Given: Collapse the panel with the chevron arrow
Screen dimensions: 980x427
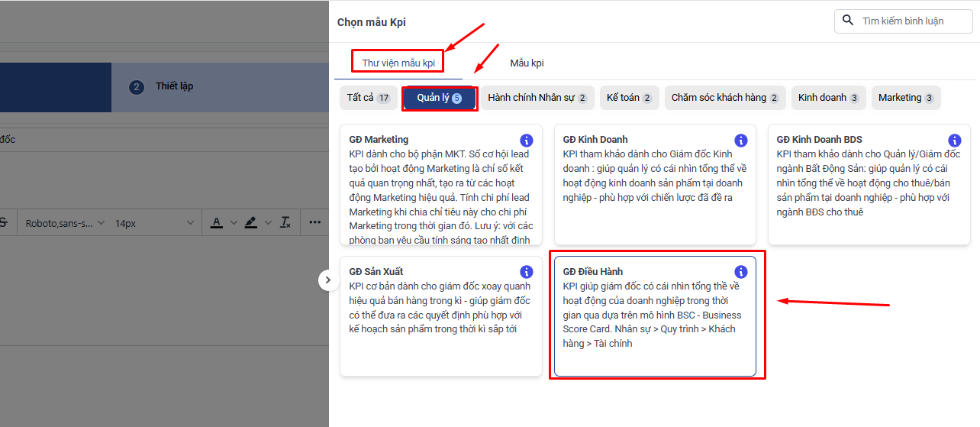Looking at the screenshot, I should click(328, 280).
